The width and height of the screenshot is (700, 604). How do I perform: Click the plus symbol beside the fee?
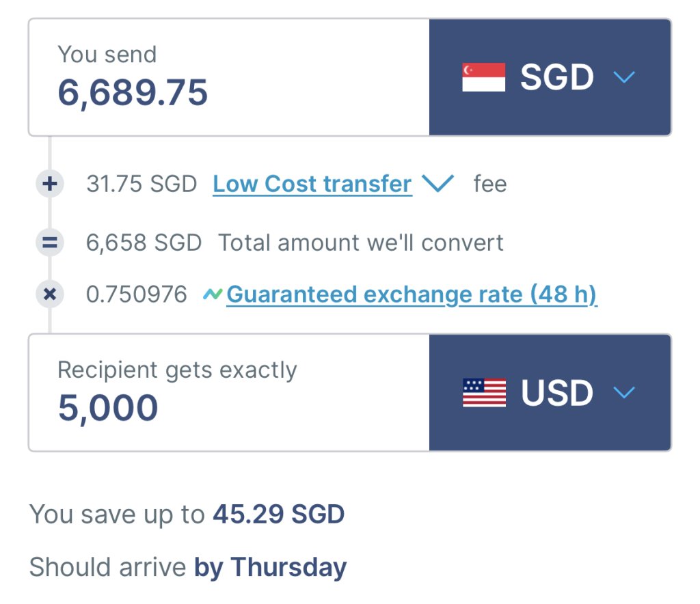coord(49,184)
